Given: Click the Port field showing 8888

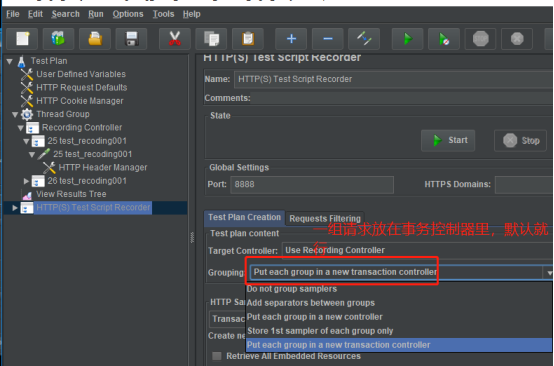Looking at the screenshot, I should coord(312,185).
